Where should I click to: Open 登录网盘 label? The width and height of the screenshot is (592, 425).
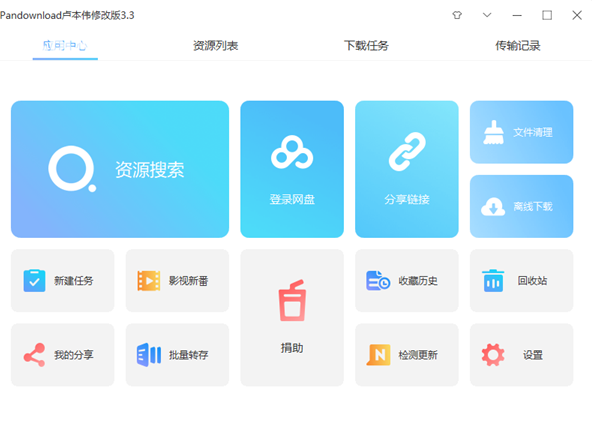click(x=292, y=199)
